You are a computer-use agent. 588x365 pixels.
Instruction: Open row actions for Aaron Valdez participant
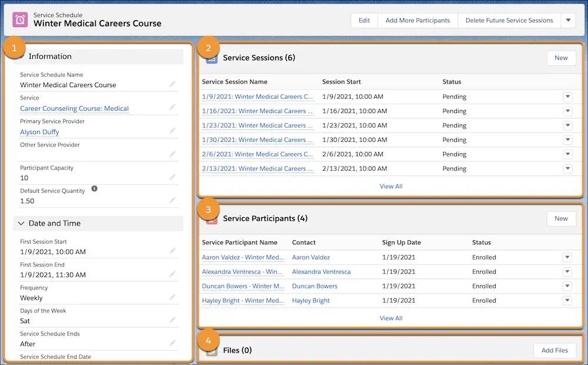567,257
